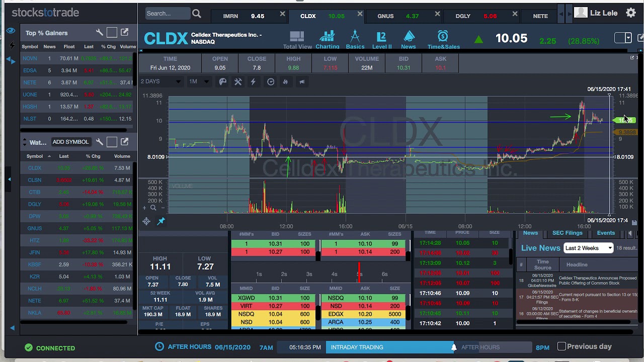Open the News icon in CLDX header
The width and height of the screenshot is (644, 362).
pos(409,40)
